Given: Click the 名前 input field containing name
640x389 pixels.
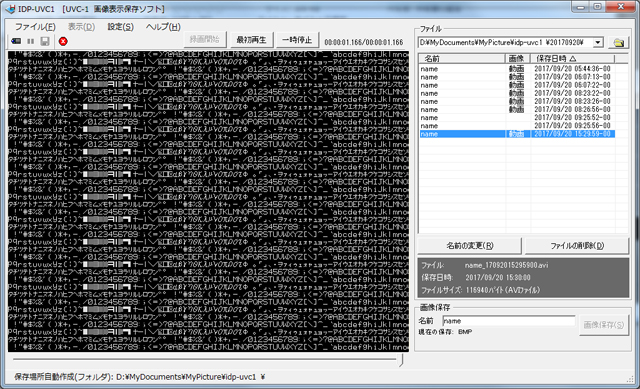Looking at the screenshot, I should pyautogui.click(x=509, y=321).
